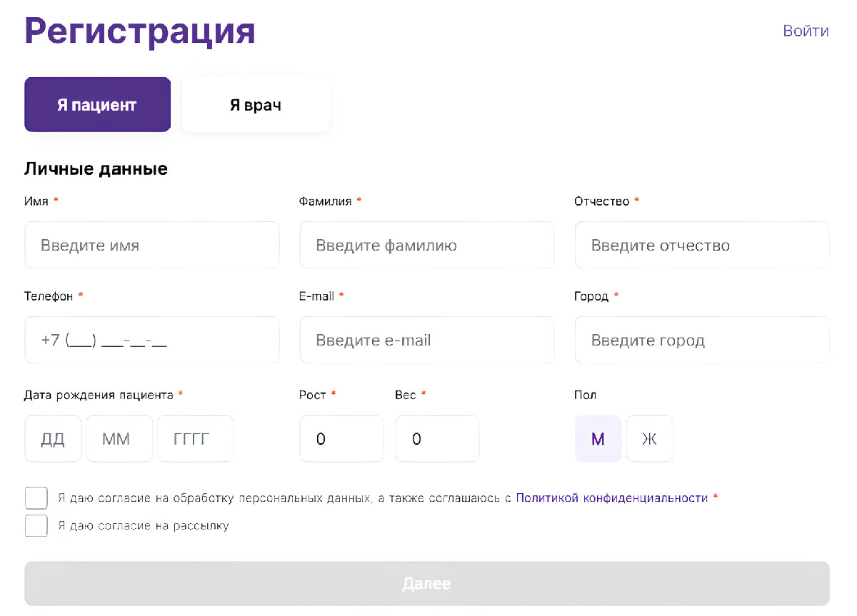Click the ГГГГ year field
This screenshot has width=857, height=616.
pyautogui.click(x=195, y=438)
